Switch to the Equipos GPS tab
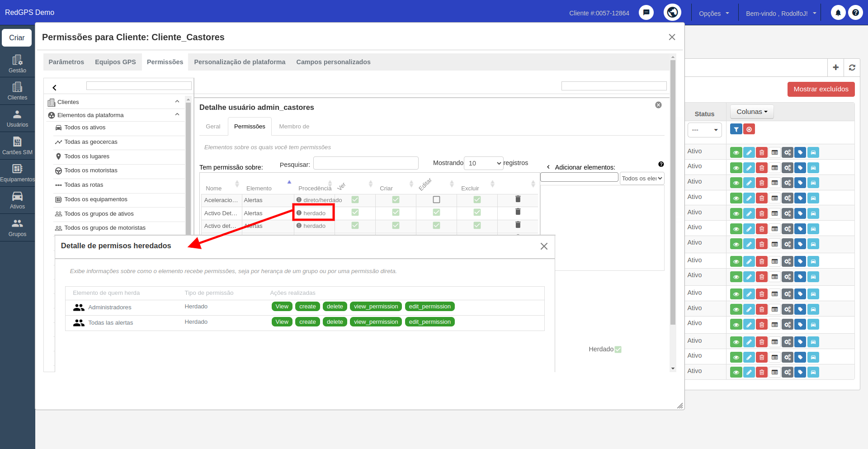 click(115, 62)
